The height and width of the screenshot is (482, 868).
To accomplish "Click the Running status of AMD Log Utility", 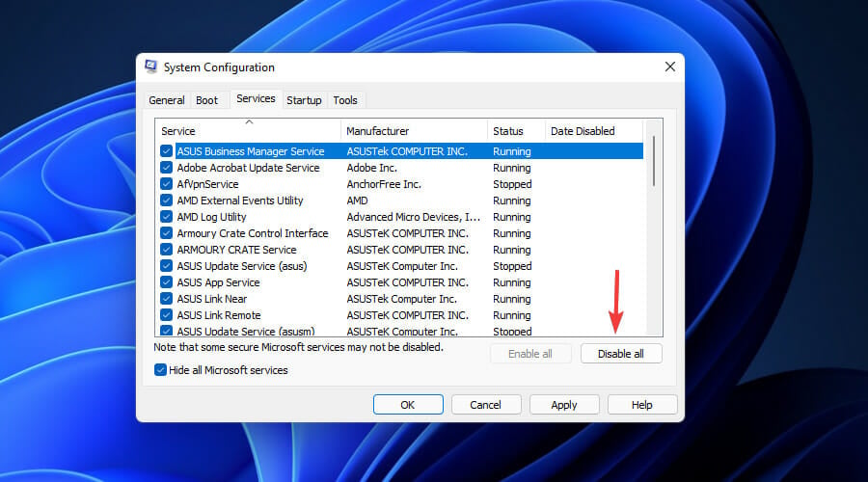I will (x=512, y=217).
